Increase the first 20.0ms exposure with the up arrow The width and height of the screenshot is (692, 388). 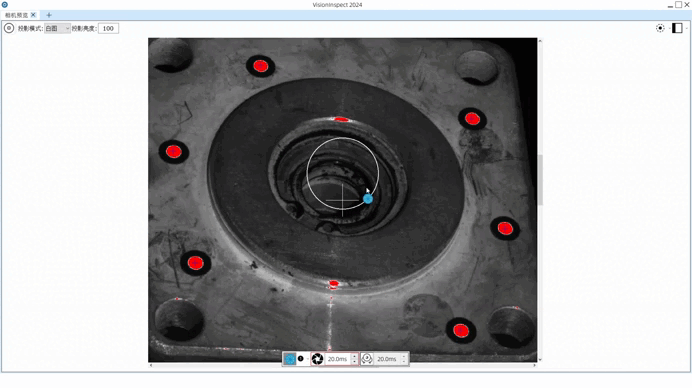[354, 356]
